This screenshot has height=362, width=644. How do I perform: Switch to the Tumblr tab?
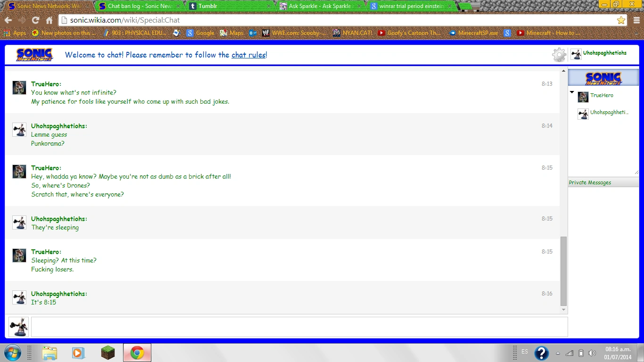click(x=207, y=6)
